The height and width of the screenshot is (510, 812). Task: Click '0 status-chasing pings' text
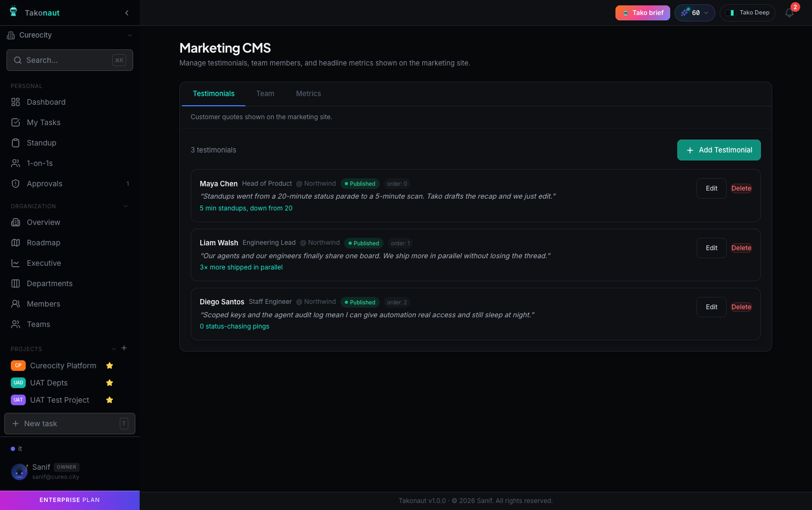point(235,326)
